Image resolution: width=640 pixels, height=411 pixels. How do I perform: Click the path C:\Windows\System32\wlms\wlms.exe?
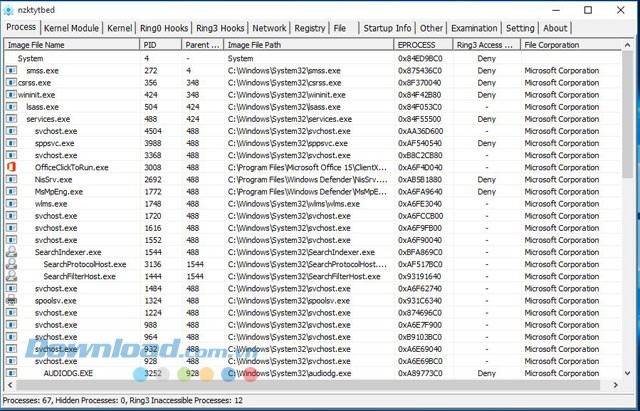(293, 204)
